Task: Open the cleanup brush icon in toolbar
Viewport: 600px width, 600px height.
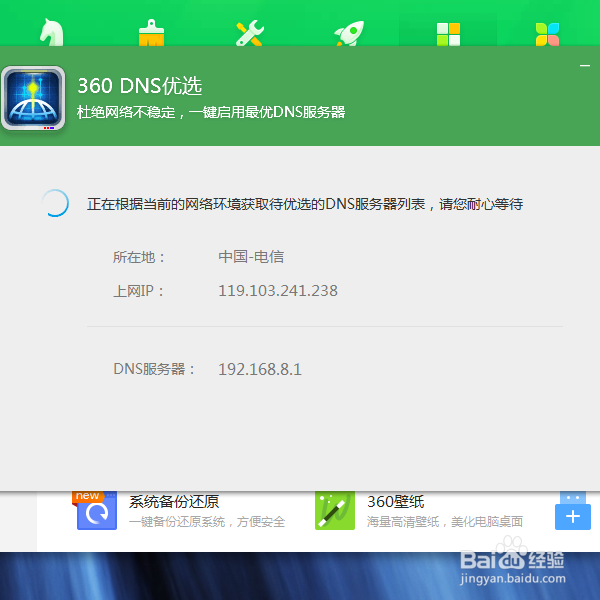Action: click(x=151, y=33)
